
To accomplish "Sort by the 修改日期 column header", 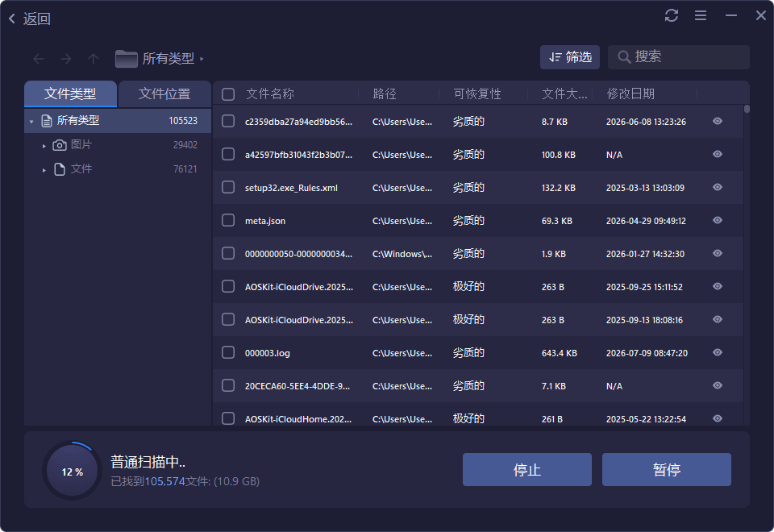I will (630, 94).
